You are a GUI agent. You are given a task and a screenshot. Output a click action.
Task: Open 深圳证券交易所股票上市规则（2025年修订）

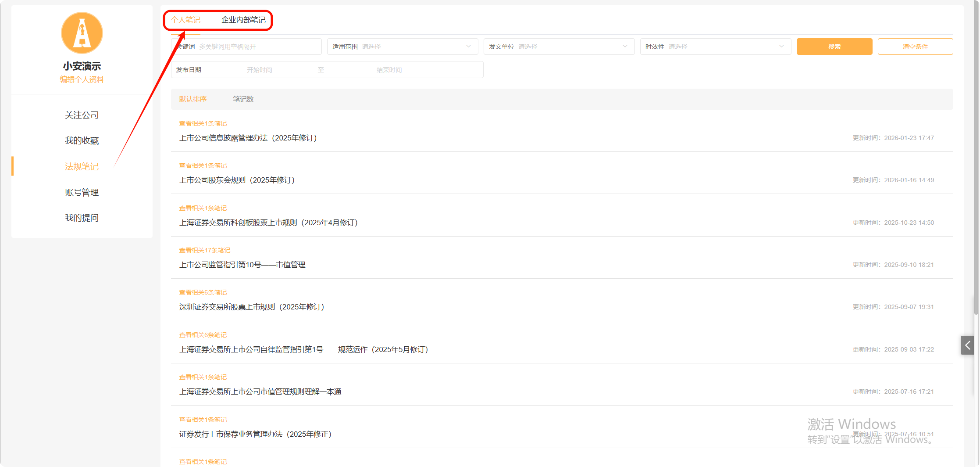pyautogui.click(x=252, y=307)
